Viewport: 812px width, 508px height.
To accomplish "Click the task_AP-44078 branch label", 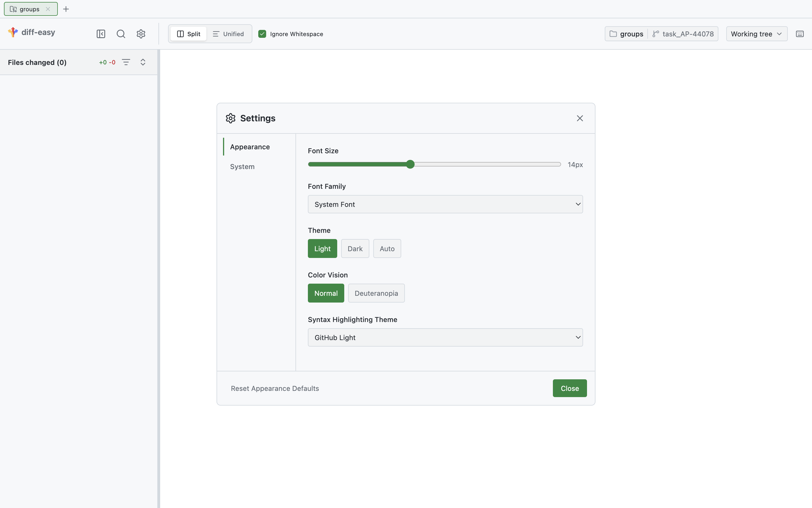I will (688, 34).
